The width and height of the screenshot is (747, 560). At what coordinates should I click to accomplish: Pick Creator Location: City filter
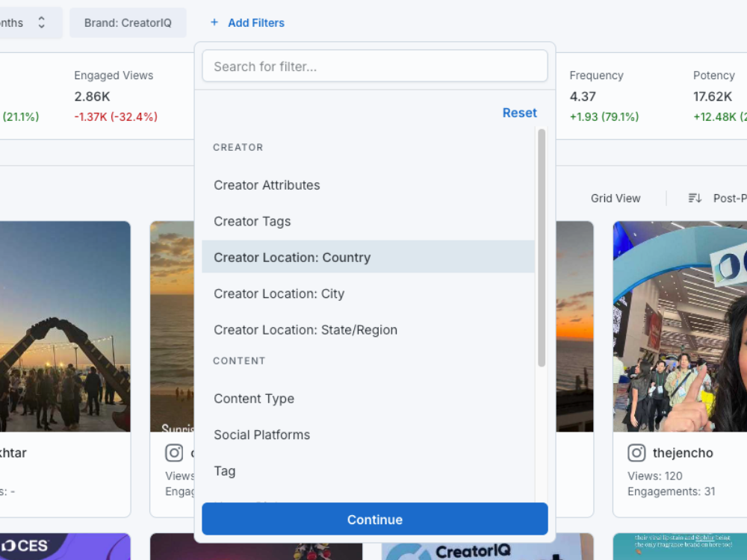point(279,293)
